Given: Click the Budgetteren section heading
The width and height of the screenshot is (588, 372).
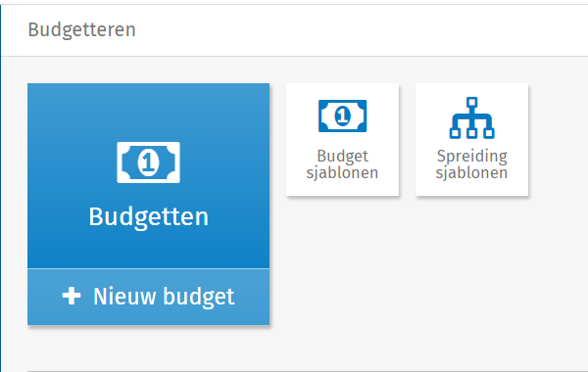Looking at the screenshot, I should 81,30.
